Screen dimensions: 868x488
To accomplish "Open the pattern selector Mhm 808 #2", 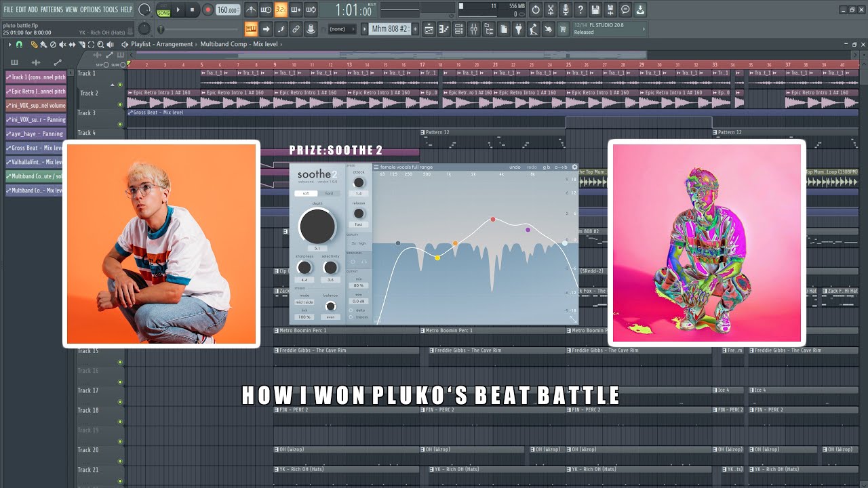I will 390,29.
